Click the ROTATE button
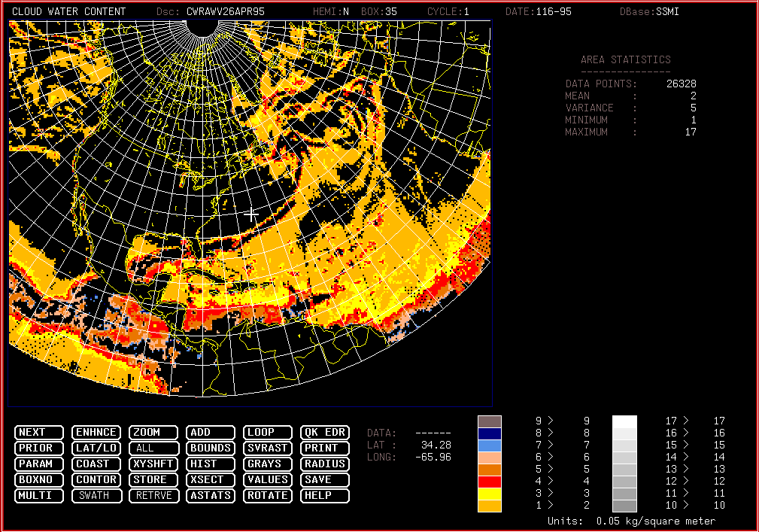 tap(268, 496)
